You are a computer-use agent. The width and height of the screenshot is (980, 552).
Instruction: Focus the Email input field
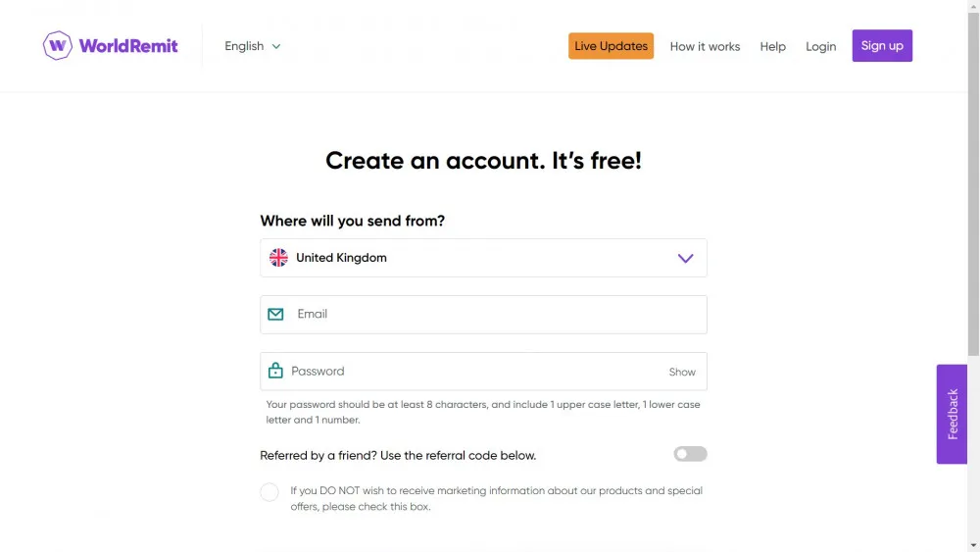click(x=483, y=315)
